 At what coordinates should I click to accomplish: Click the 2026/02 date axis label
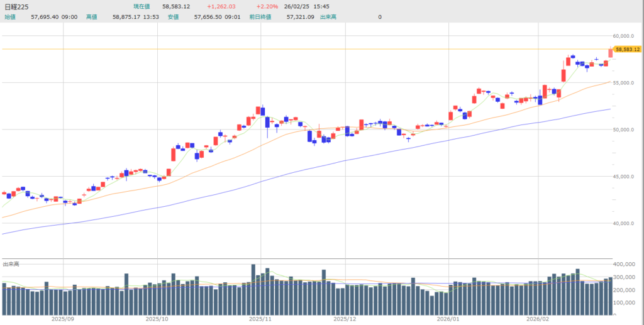(538, 319)
